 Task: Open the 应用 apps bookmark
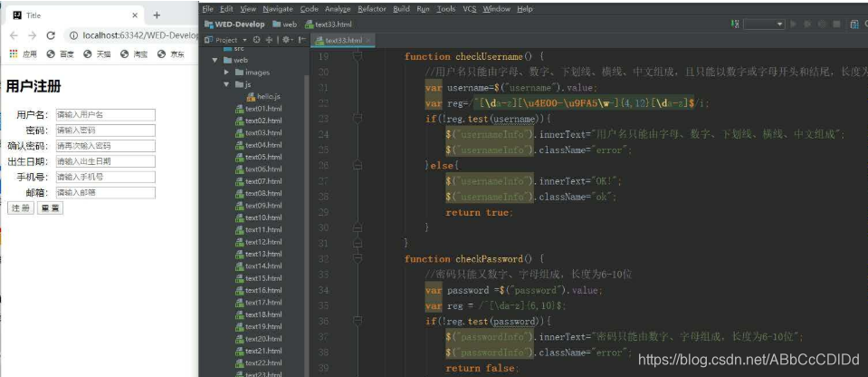pos(24,53)
